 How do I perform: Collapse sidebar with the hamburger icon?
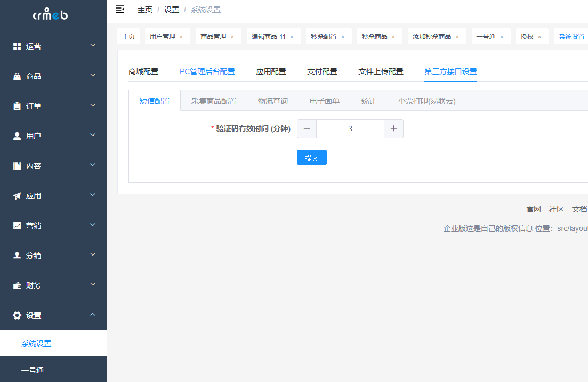(120, 10)
